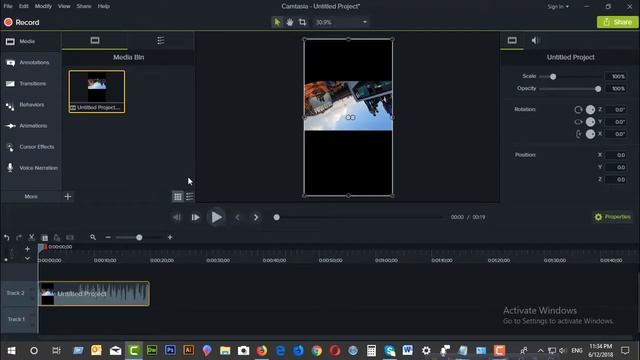Open Audio Properties speaker tab

(x=535, y=40)
